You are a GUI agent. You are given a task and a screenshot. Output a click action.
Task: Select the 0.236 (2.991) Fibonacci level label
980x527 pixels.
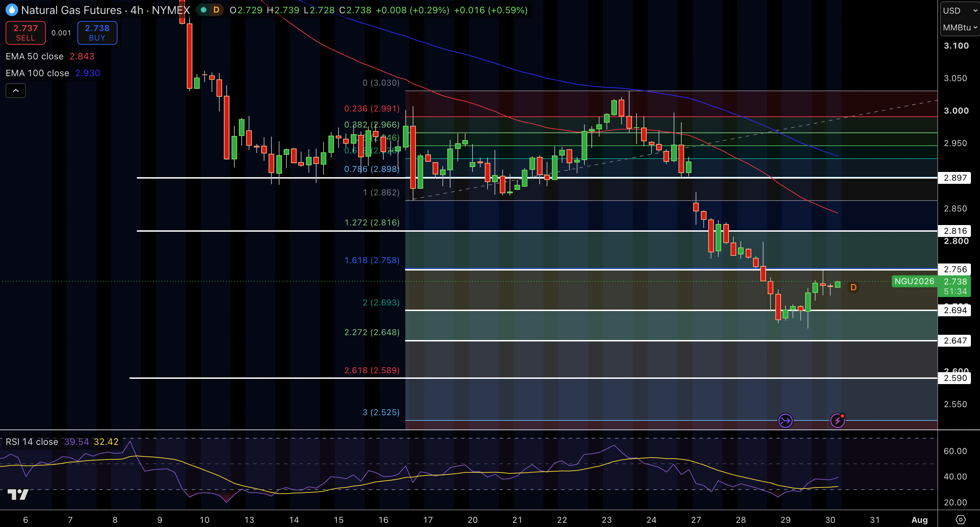pyautogui.click(x=372, y=109)
